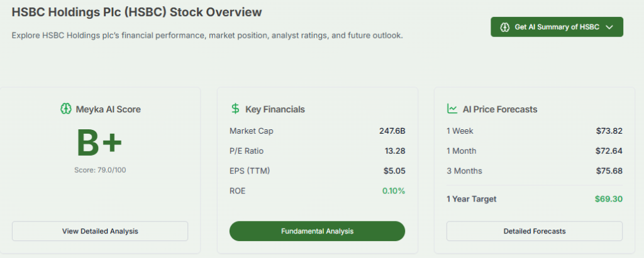The height and width of the screenshot is (258, 644).
Task: Open Detailed Forecasts
Action: coord(534,231)
